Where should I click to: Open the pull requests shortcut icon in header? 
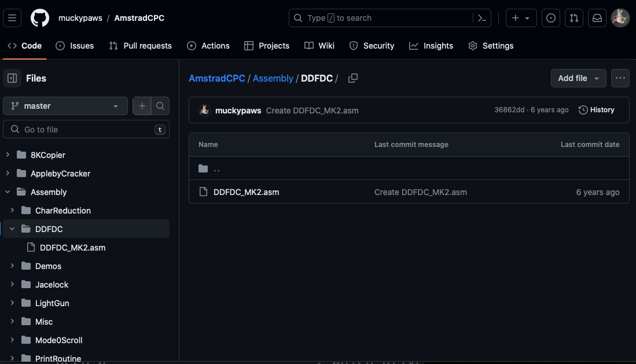pyautogui.click(x=574, y=18)
